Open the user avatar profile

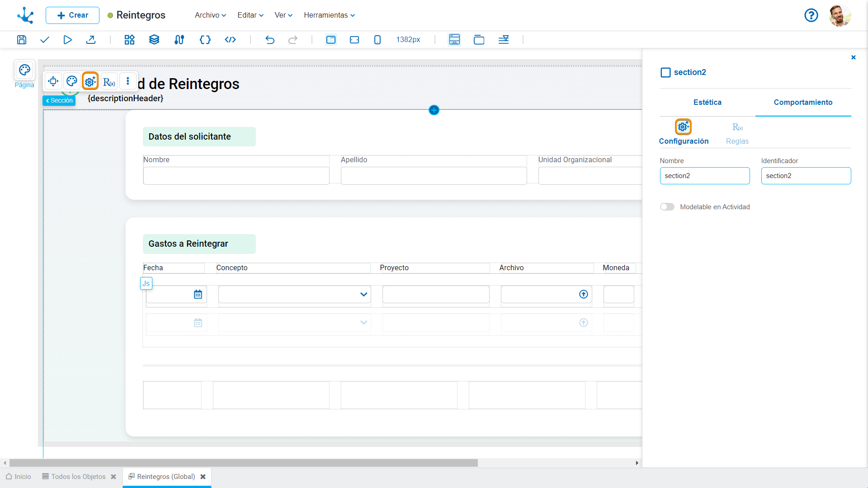[840, 15]
